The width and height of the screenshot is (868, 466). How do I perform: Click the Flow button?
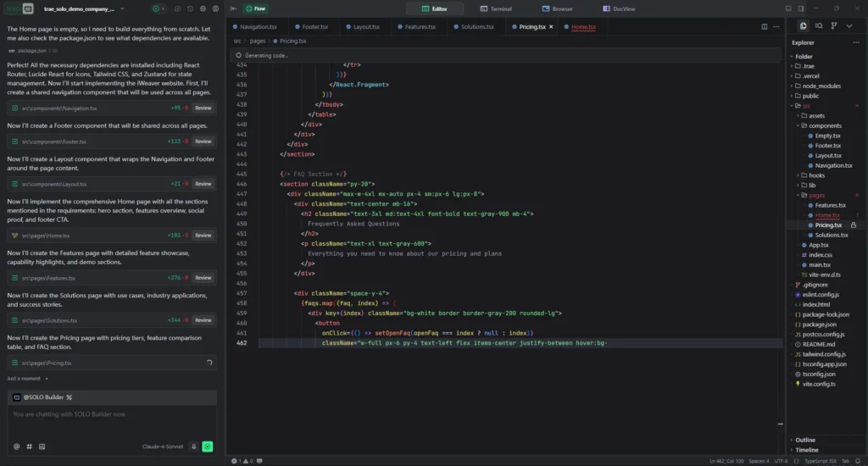pos(256,8)
